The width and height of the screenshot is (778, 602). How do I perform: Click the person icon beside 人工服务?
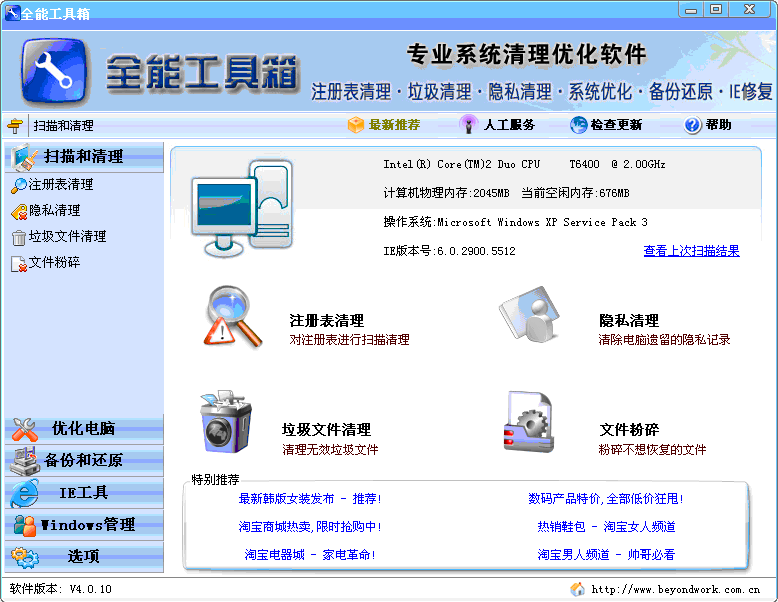468,124
